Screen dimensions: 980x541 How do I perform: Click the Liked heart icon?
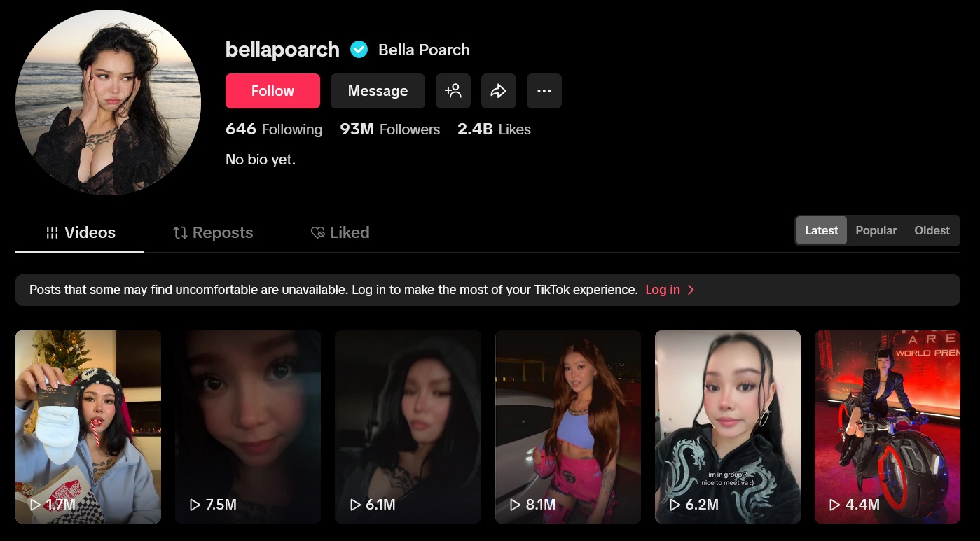tap(317, 232)
